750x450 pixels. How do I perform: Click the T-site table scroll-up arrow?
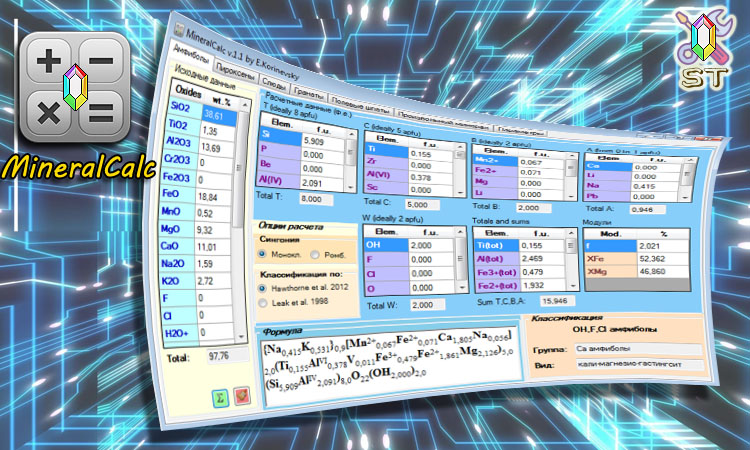(x=352, y=135)
